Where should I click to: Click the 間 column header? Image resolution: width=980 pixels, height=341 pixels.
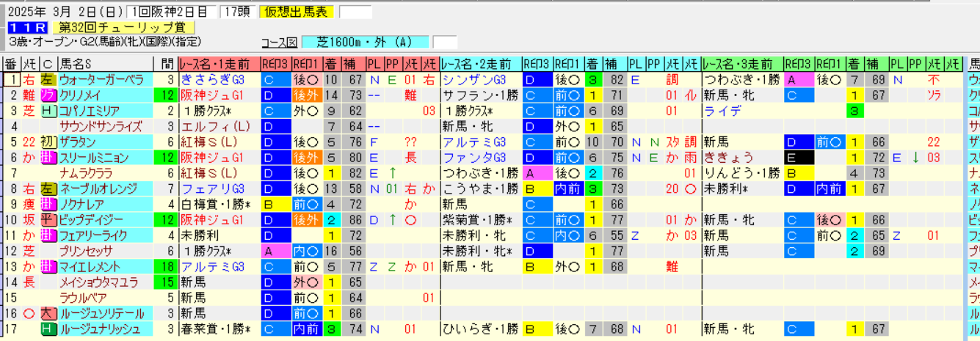[165, 63]
